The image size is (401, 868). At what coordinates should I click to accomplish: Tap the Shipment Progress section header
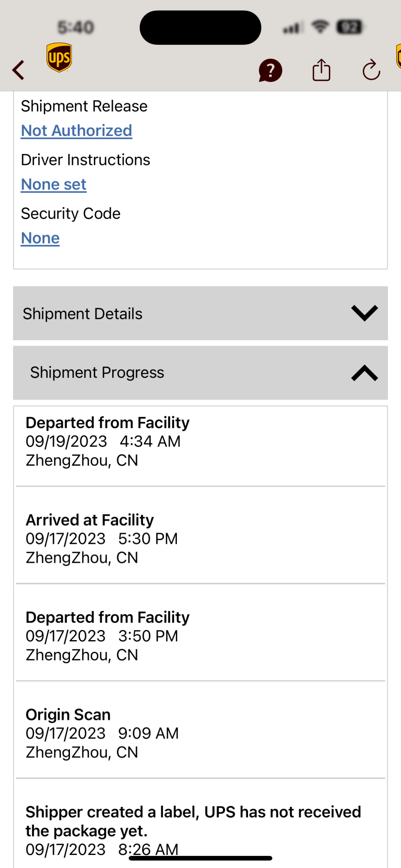97,373
